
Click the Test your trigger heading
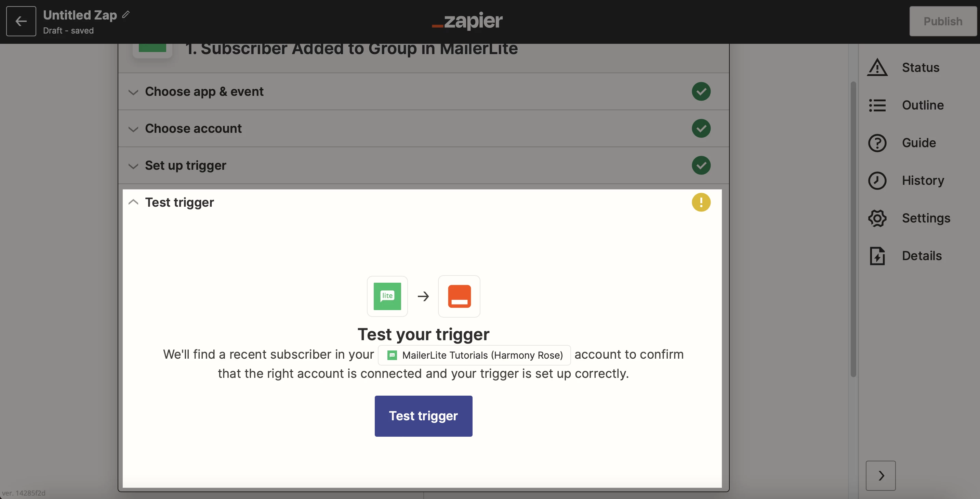423,334
